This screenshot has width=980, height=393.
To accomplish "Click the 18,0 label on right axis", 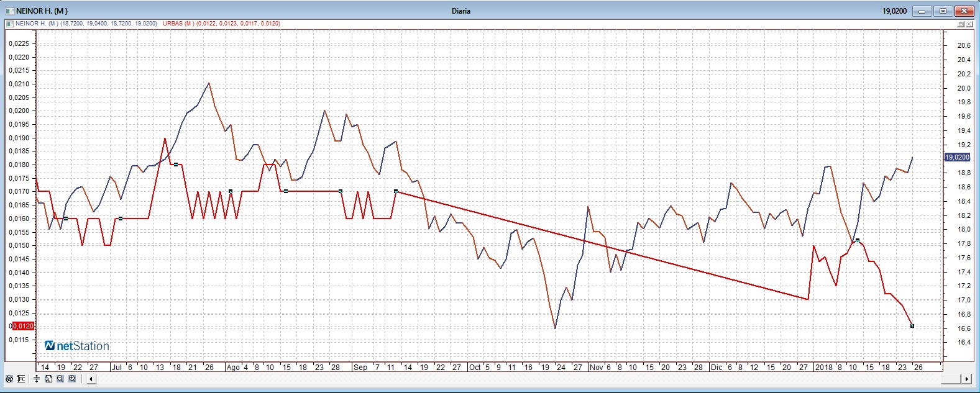I will click(x=964, y=229).
